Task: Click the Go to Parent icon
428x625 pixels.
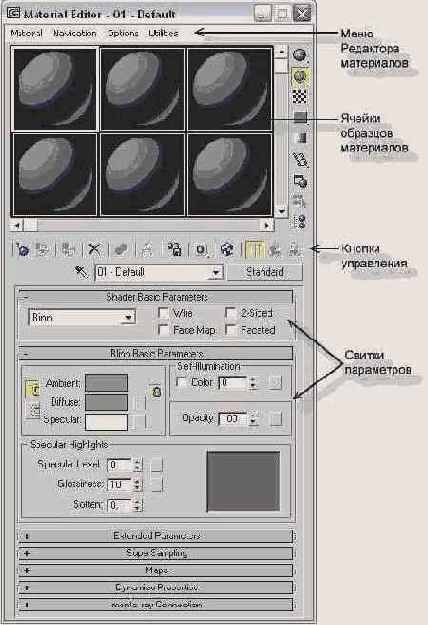Action: point(275,250)
